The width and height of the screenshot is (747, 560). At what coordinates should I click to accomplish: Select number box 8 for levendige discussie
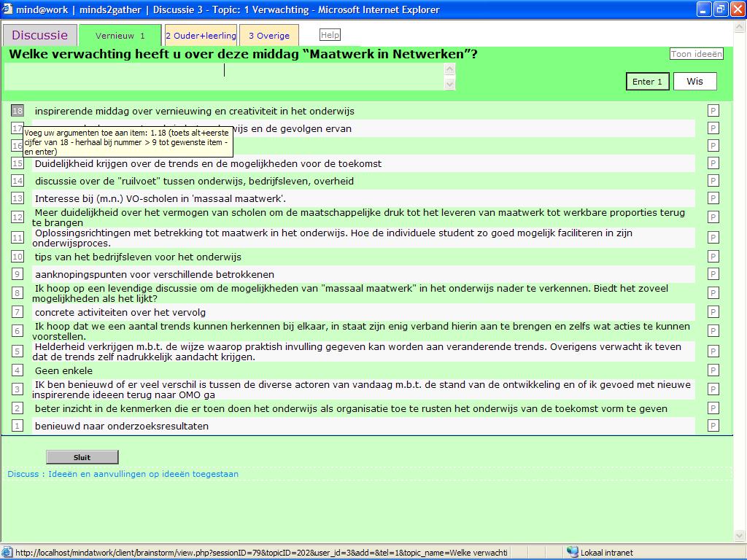tap(18, 293)
